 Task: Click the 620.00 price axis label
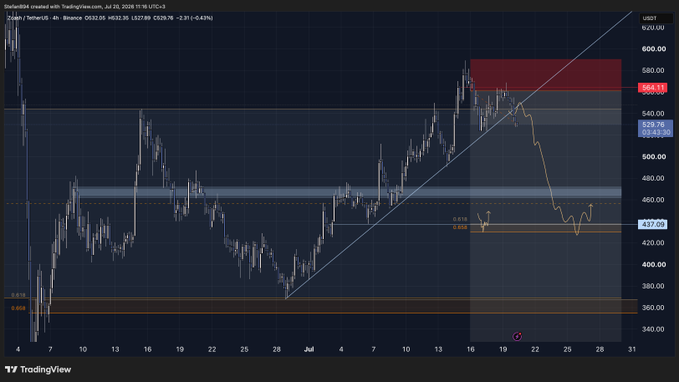pos(653,28)
